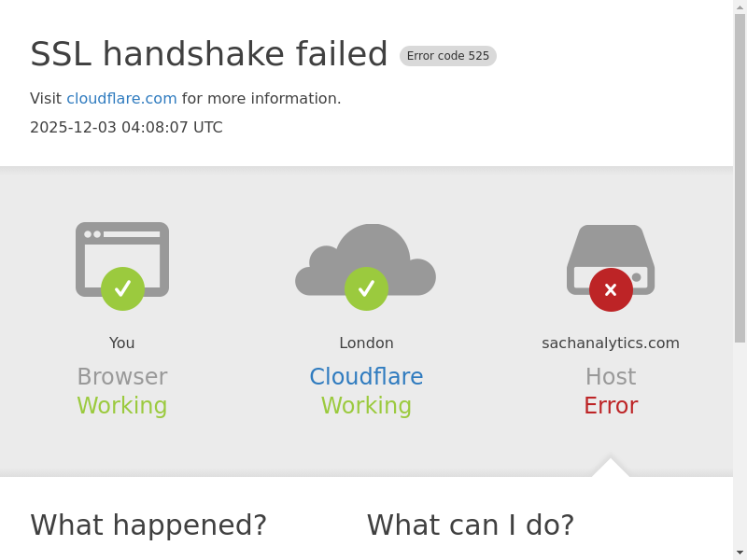Click the scrollbar up arrow
The height and width of the screenshot is (560, 747).
740,7
